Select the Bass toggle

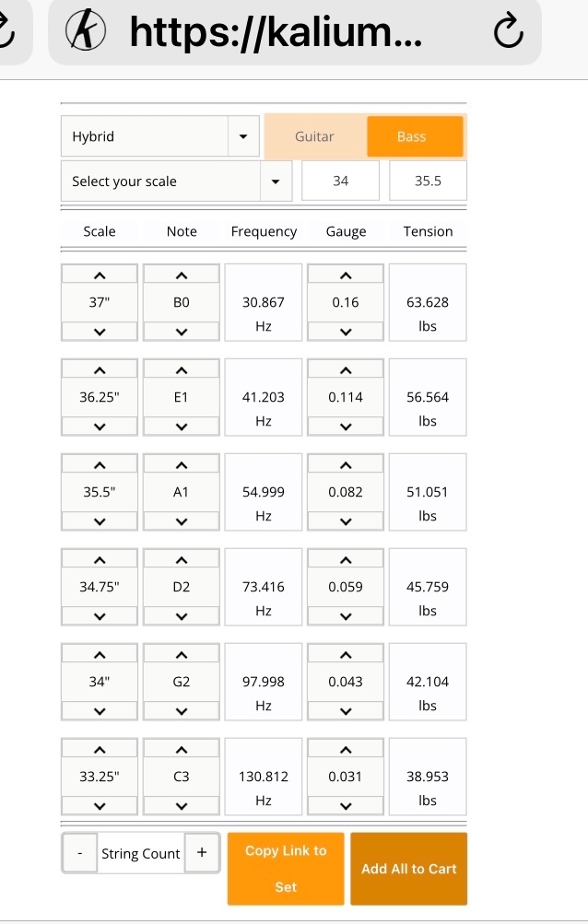point(415,136)
